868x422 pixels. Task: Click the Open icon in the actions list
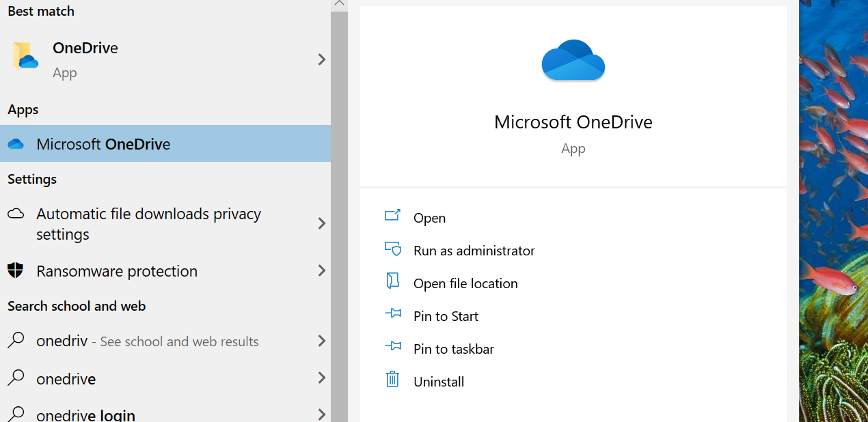tap(392, 216)
